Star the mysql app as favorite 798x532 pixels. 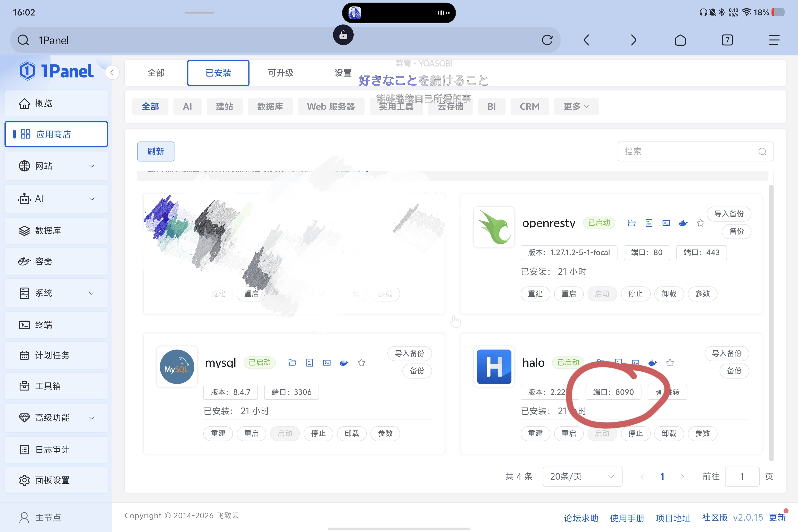click(x=361, y=363)
